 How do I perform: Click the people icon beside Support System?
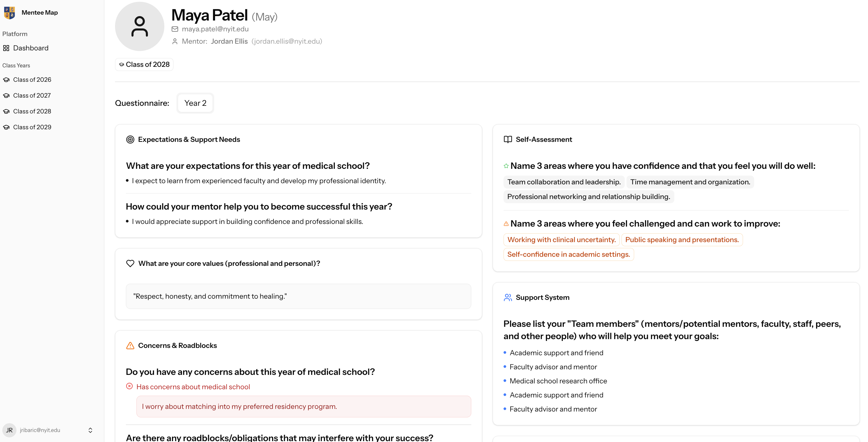click(x=508, y=297)
